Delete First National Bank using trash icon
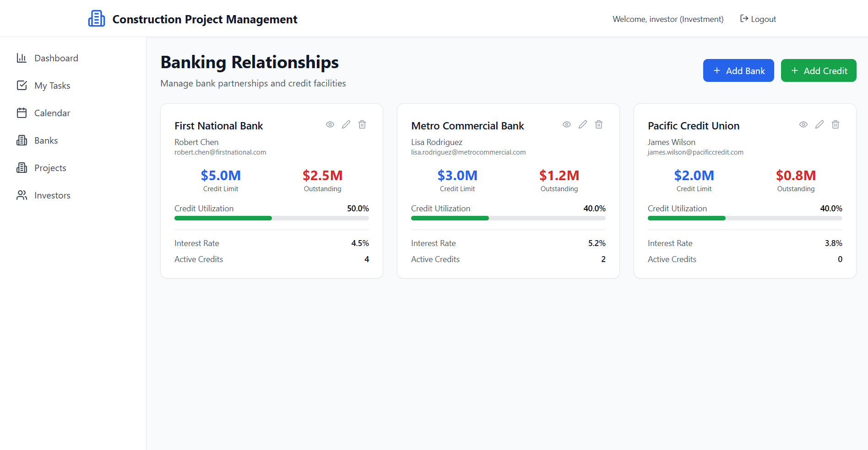The width and height of the screenshot is (868, 450). coord(362,124)
